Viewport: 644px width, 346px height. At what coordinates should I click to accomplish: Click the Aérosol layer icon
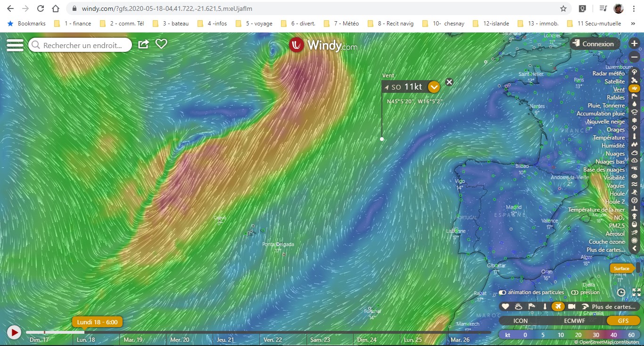[634, 233]
